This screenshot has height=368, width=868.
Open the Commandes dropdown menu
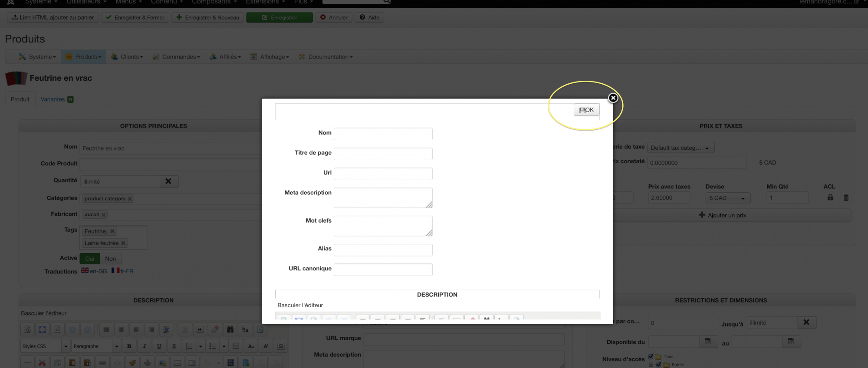coord(176,57)
